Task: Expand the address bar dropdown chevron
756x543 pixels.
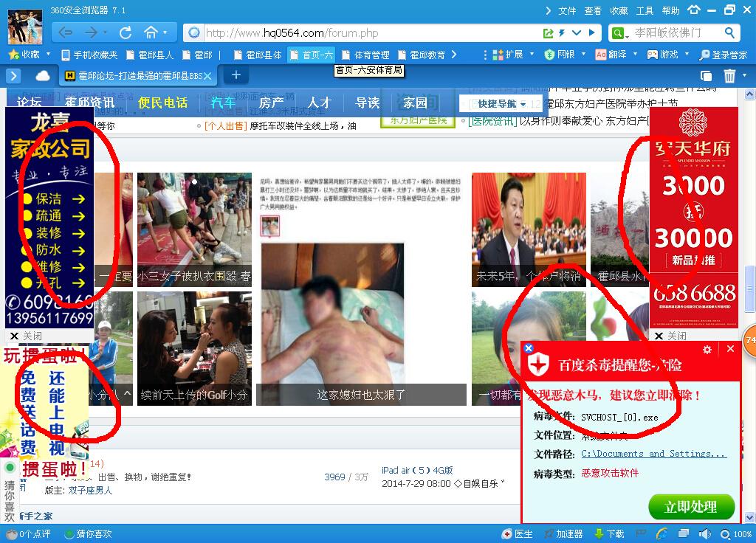Action: [x=577, y=32]
